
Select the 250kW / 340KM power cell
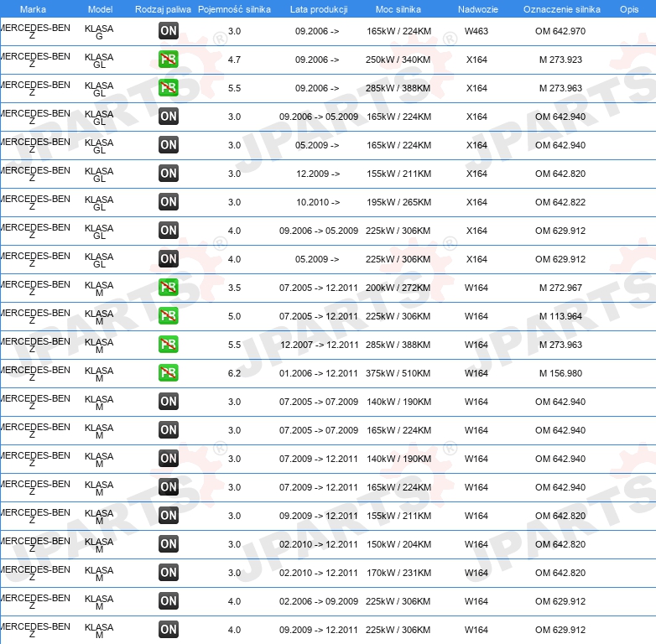(x=398, y=60)
